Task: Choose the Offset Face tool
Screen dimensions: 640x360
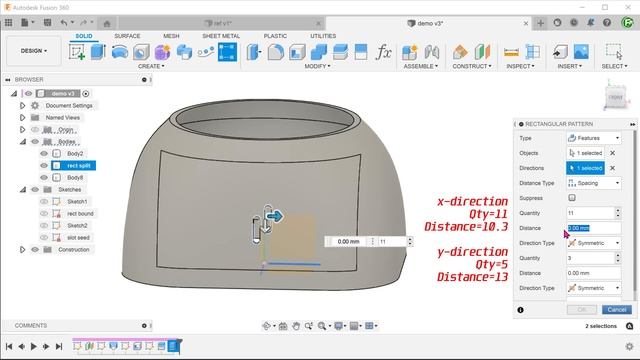Action: [x=340, y=52]
